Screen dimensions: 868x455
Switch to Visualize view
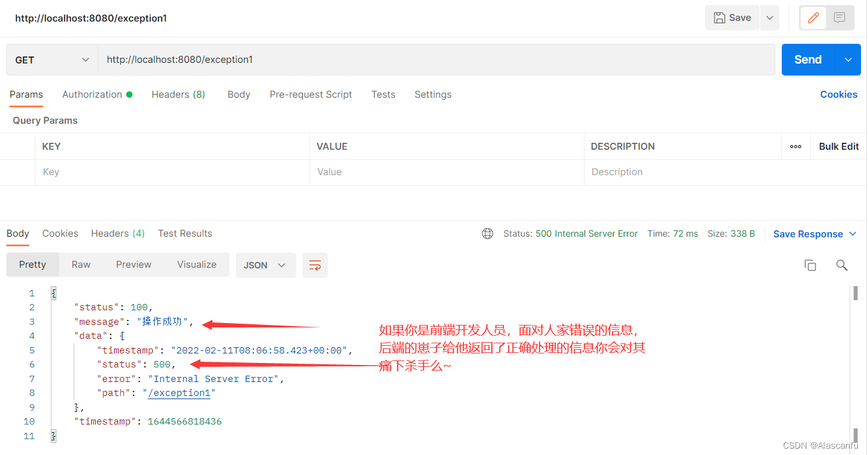click(x=197, y=265)
